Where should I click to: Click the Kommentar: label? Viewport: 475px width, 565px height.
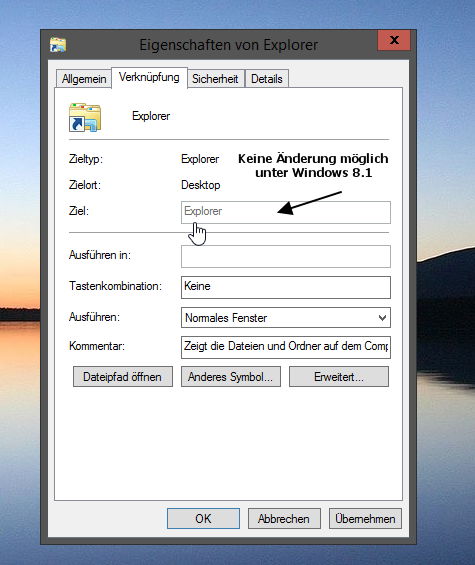[97, 346]
